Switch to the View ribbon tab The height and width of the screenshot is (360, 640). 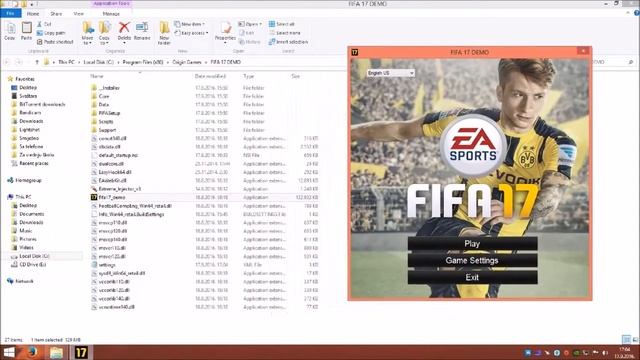click(78, 13)
